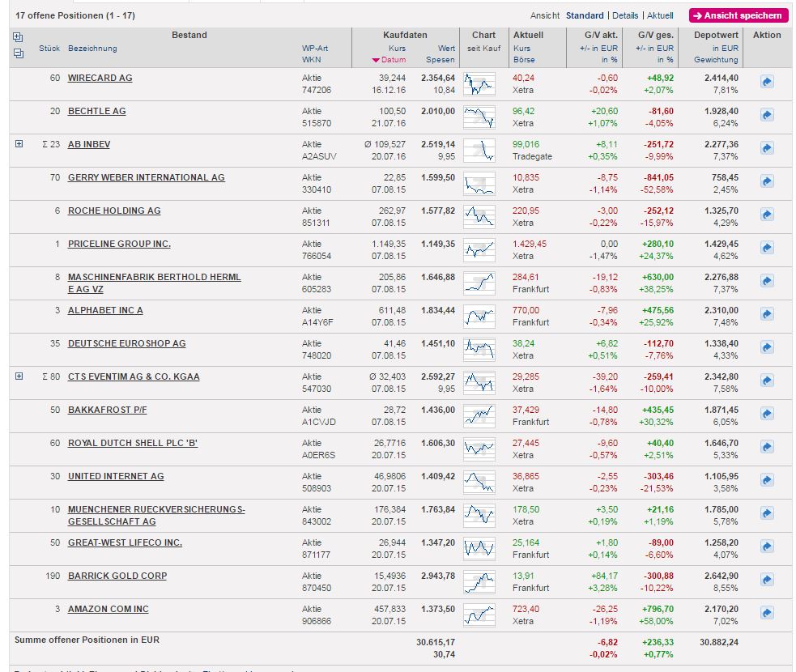Select the Standard view
This screenshot has width=796, height=672.
point(585,15)
